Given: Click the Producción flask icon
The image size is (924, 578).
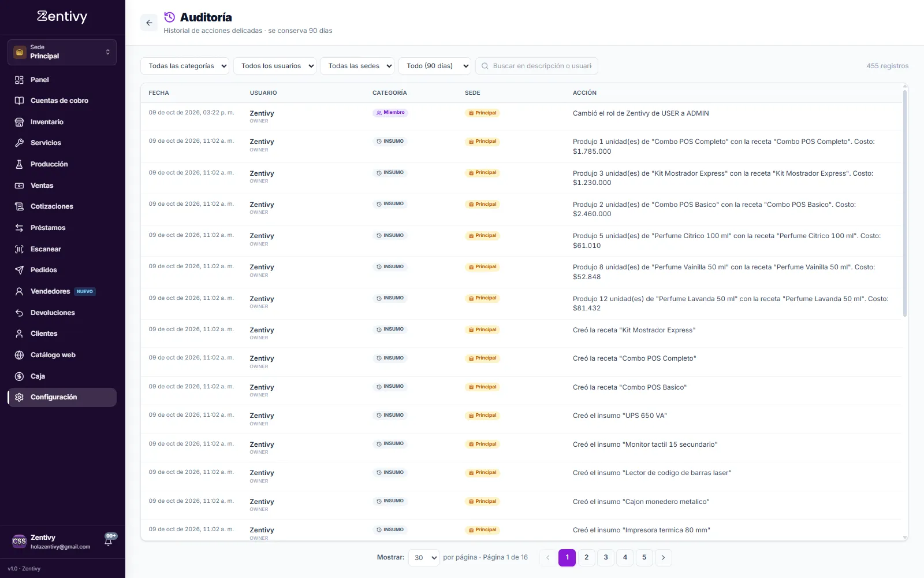Looking at the screenshot, I should pos(19,164).
